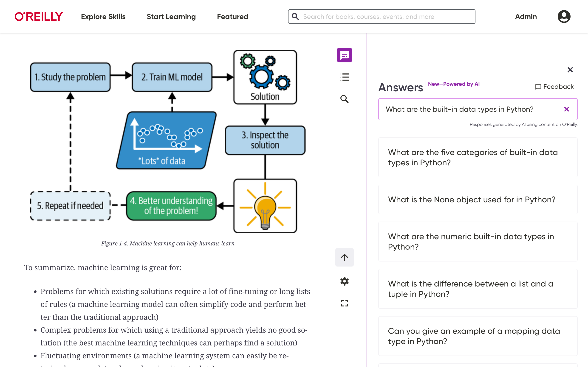Open the Start Learning menu
The image size is (588, 367).
click(x=171, y=17)
